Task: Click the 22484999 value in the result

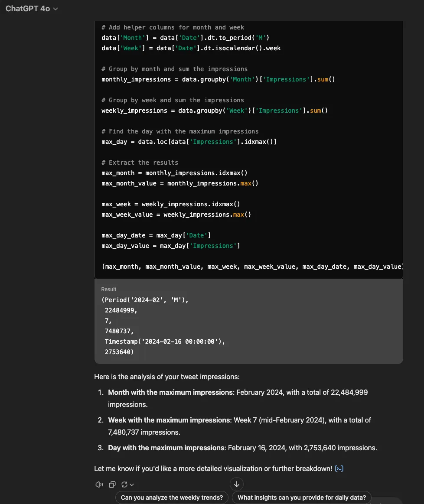Action: (x=121, y=310)
